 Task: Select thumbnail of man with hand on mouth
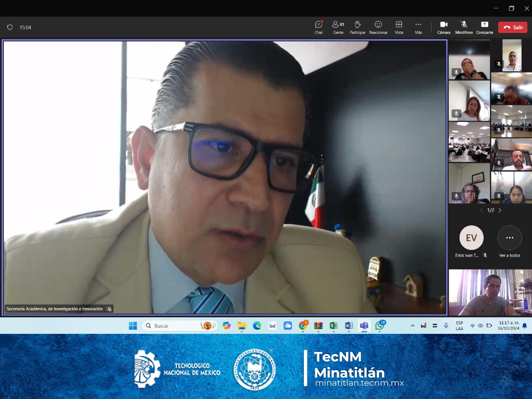click(x=469, y=60)
